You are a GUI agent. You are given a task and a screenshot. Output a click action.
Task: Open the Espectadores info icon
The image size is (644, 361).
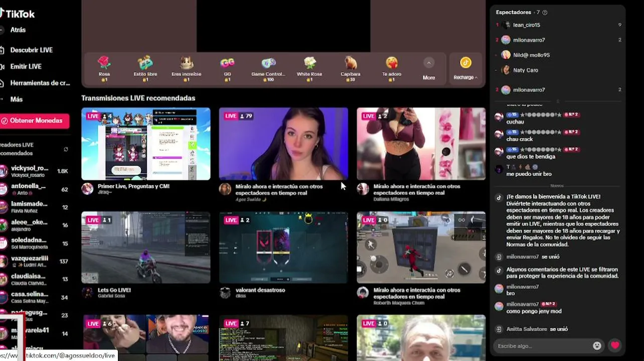545,13
